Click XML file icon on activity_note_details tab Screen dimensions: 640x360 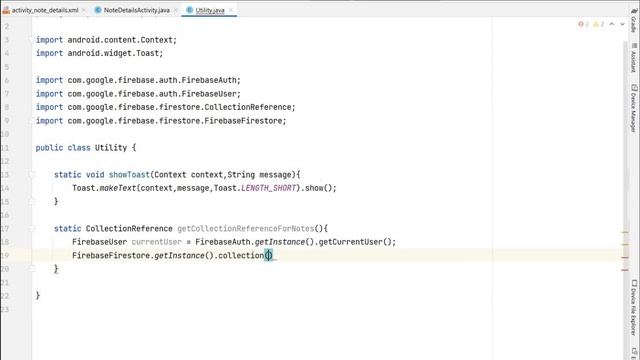tap(6, 10)
